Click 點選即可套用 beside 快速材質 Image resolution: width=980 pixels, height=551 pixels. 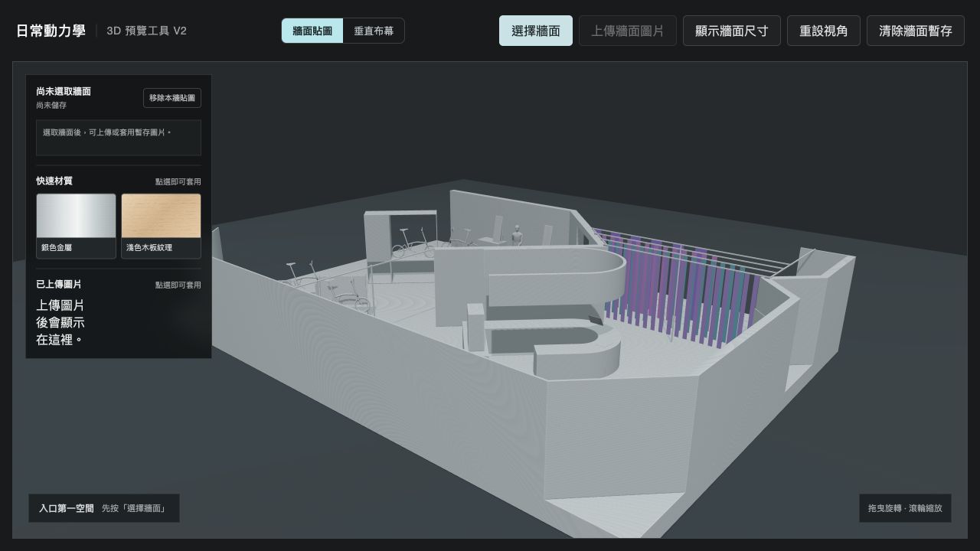pyautogui.click(x=178, y=181)
